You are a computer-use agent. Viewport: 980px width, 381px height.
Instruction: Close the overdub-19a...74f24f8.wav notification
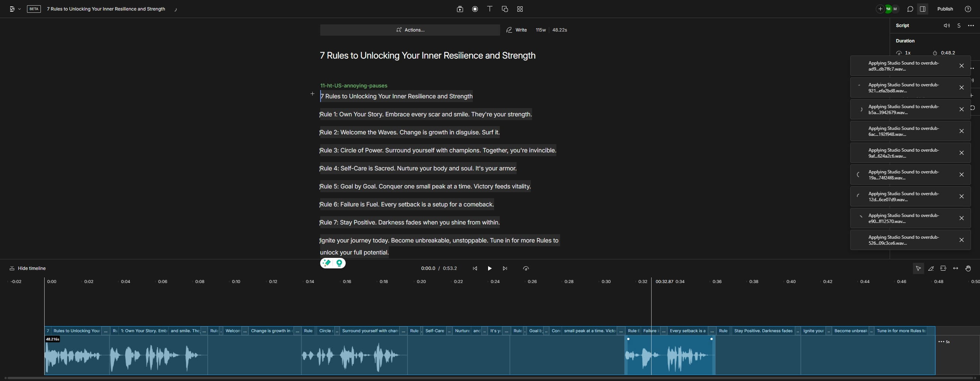(961, 175)
